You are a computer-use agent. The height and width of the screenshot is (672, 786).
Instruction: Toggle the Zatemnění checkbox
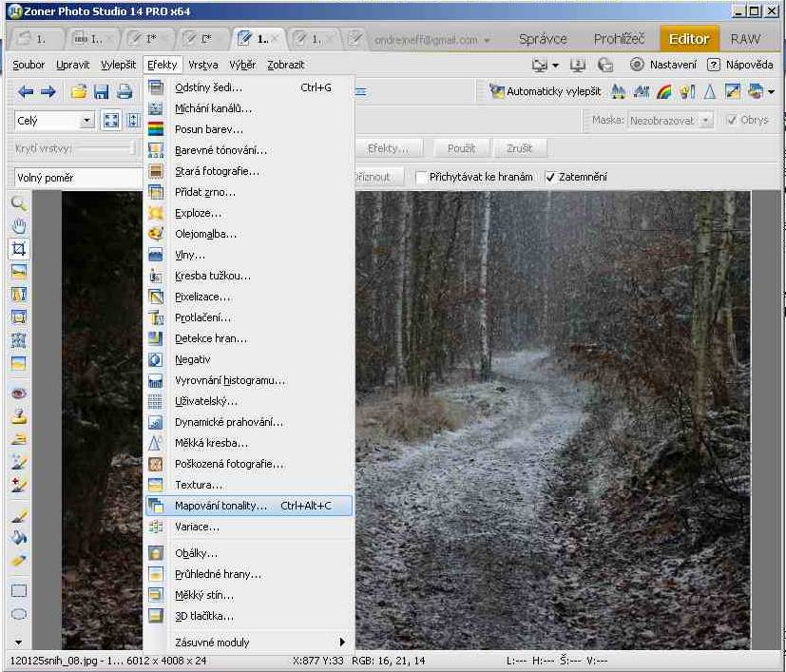(550, 177)
